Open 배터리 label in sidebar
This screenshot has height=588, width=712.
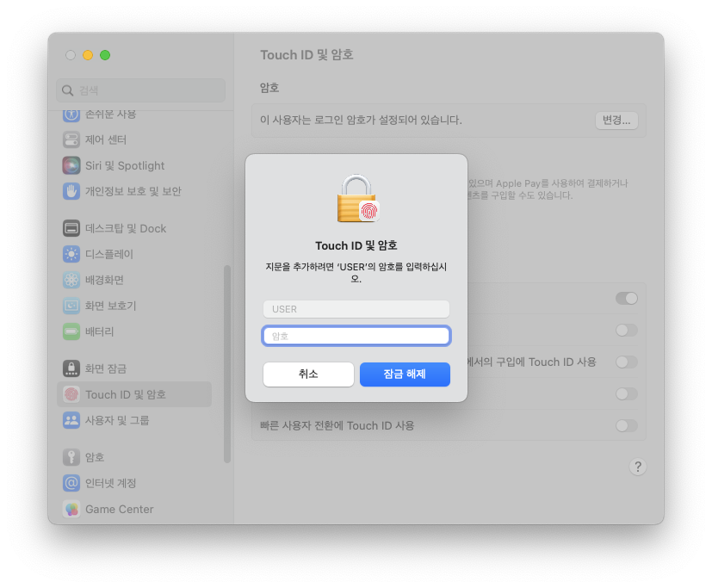pyautogui.click(x=100, y=331)
